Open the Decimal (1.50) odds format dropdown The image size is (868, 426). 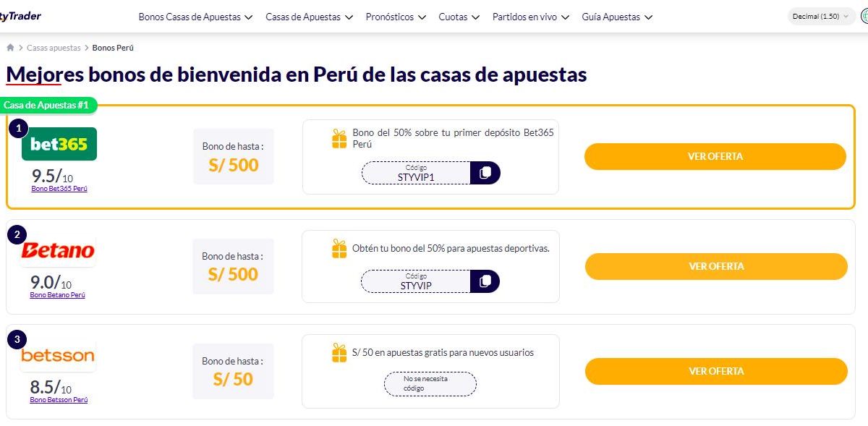[820, 16]
